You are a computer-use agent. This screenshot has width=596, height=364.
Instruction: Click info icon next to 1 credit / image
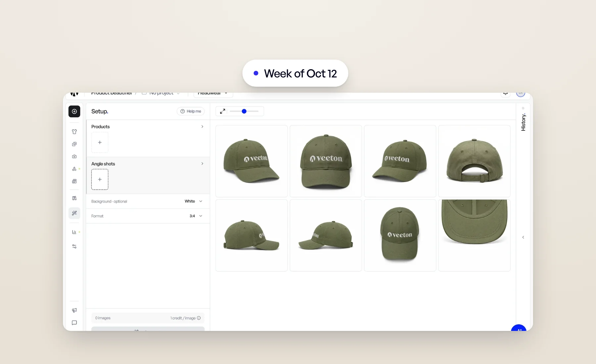(x=199, y=318)
